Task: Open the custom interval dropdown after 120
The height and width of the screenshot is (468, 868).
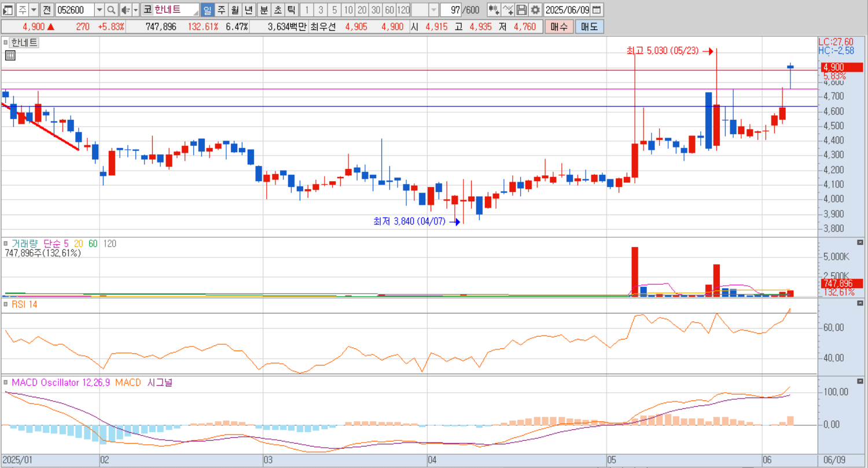Action: click(x=433, y=10)
